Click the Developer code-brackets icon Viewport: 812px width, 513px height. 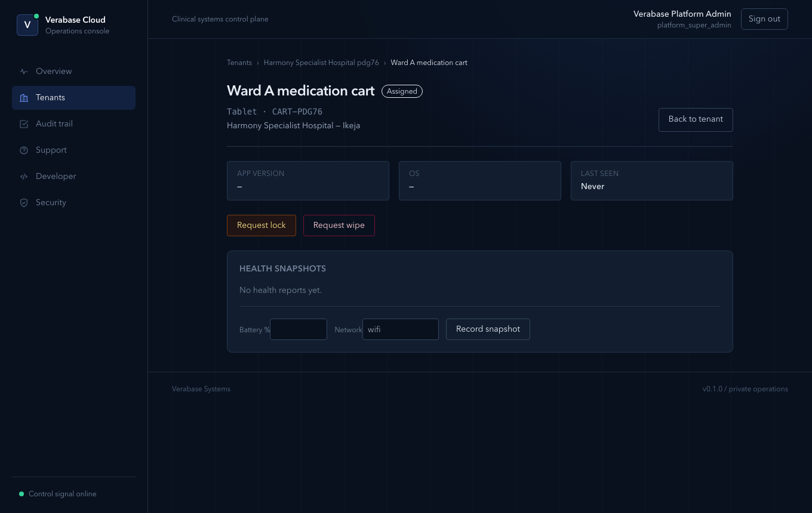(x=24, y=177)
